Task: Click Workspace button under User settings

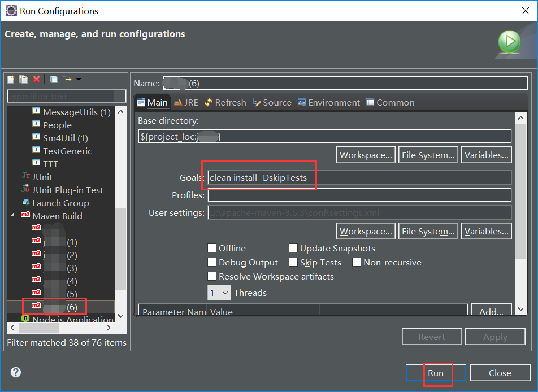Action: pos(366,232)
